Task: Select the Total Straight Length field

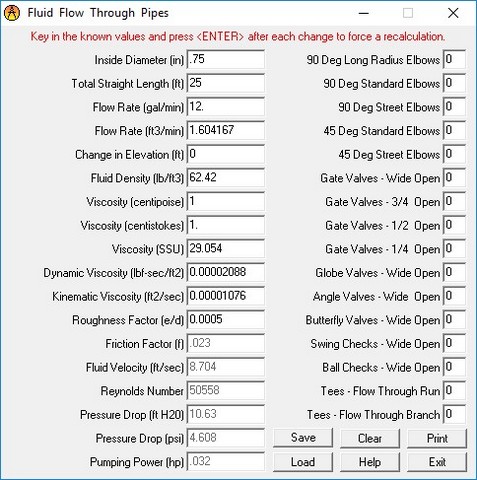Action: click(x=226, y=83)
